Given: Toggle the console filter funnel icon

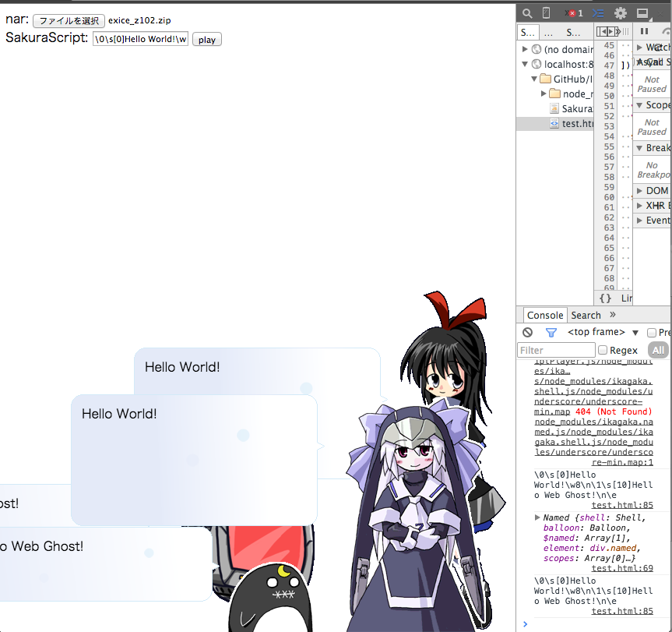Looking at the screenshot, I should point(551,332).
